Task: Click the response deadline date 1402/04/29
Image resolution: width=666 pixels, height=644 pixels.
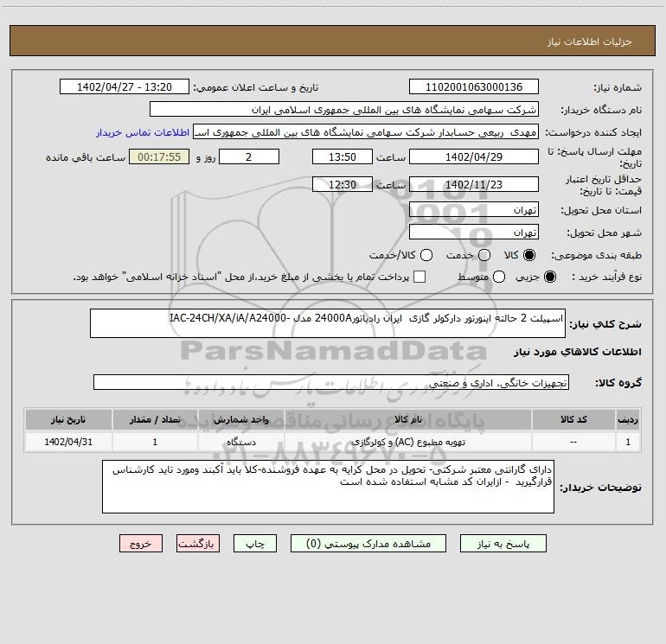Action: [474, 156]
